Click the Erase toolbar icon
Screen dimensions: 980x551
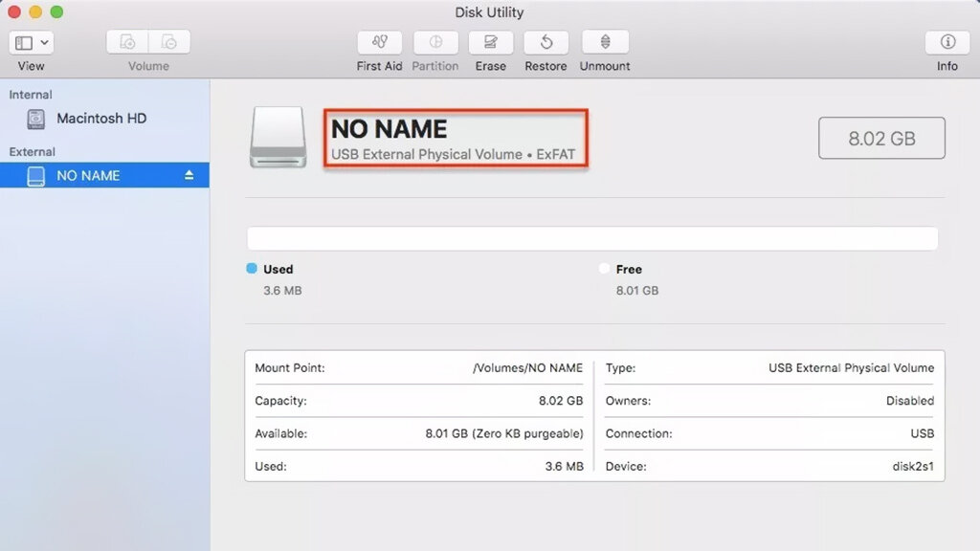pyautogui.click(x=491, y=42)
